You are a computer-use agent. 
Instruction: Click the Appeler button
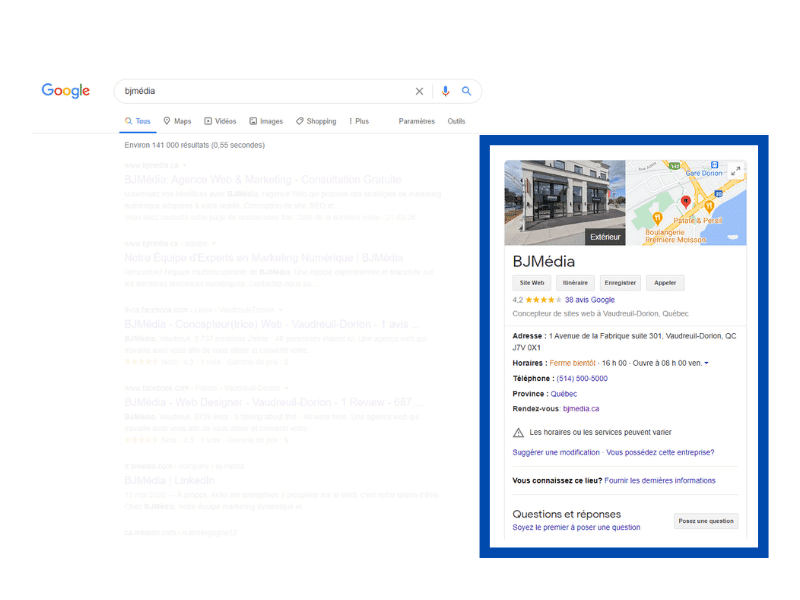point(664,283)
